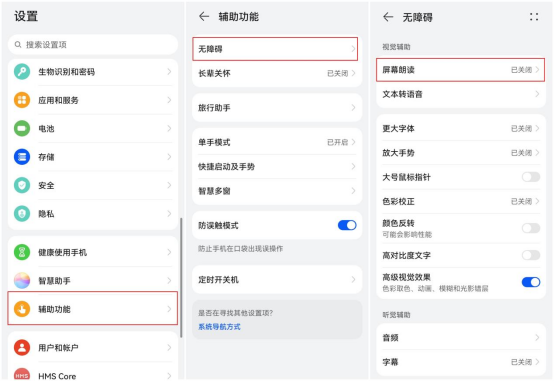Open the 系统导航方式 link
554x381 pixels.
(219, 327)
